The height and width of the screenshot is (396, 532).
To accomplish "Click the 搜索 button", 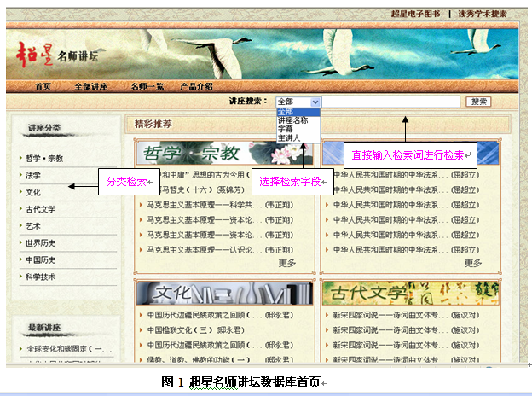I will click(x=478, y=102).
